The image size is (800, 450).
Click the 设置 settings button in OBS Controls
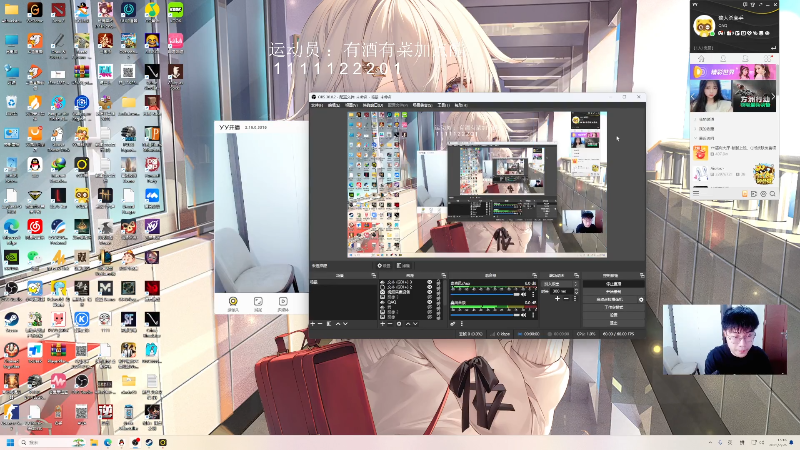pos(614,315)
